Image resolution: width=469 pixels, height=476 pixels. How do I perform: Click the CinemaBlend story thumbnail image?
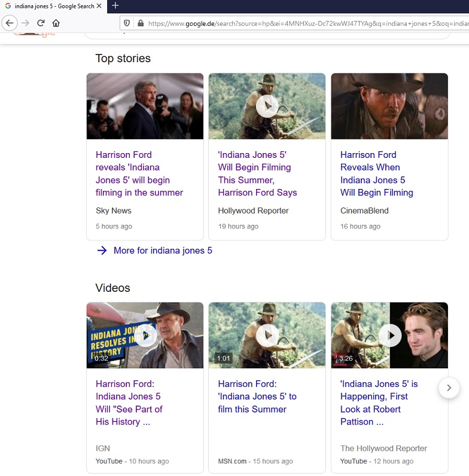(389, 106)
